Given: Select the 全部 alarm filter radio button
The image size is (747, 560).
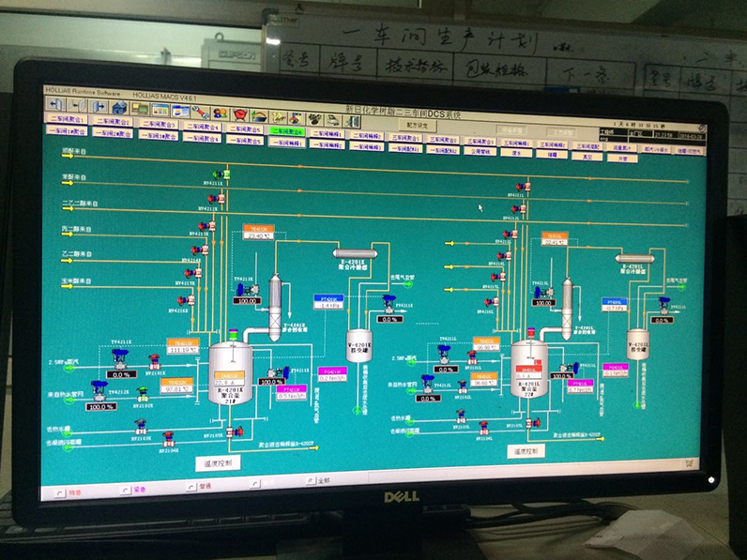Looking at the screenshot, I should click(311, 481).
